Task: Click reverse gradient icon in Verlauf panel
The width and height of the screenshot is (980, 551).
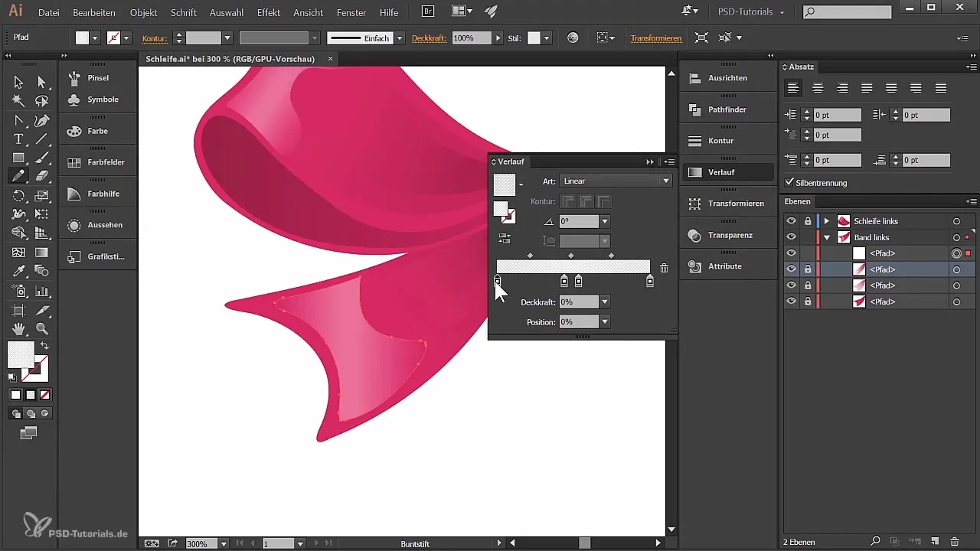Action: click(x=504, y=238)
